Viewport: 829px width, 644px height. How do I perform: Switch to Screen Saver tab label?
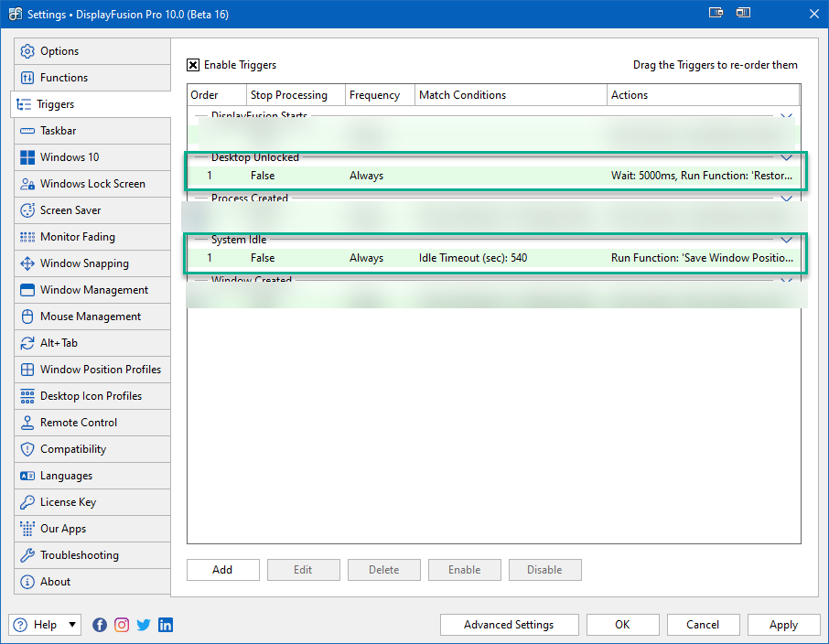70,209
